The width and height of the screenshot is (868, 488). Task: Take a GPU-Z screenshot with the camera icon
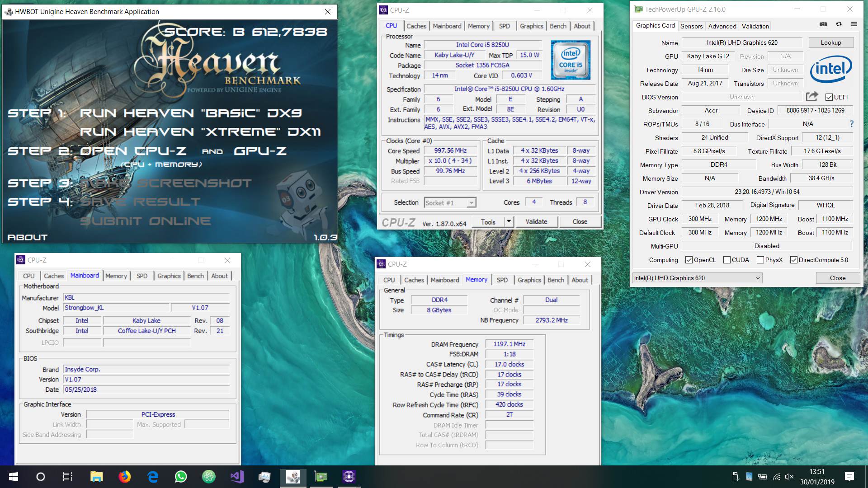823,24
